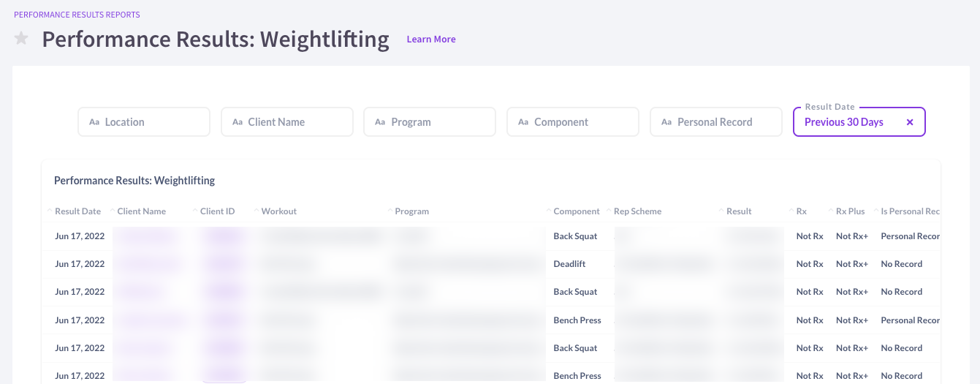Sort by the Client Name column header
The width and height of the screenshot is (980, 384).
pyautogui.click(x=142, y=211)
